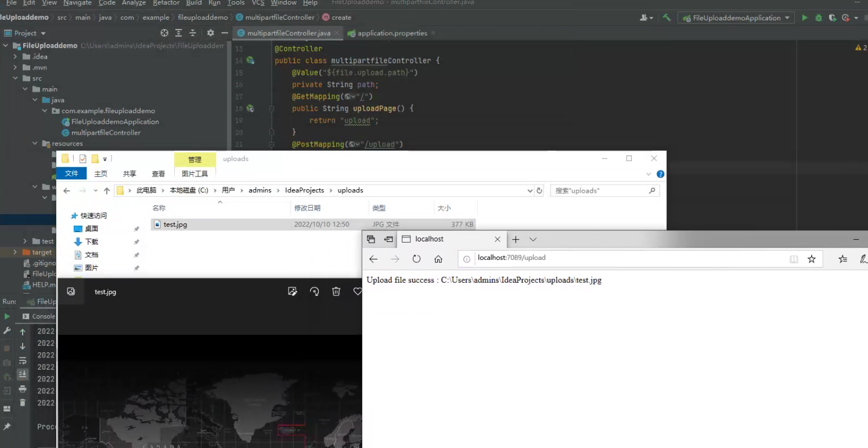Toggle the checkmark icon in Explorer quick access toolbar
Image resolution: width=868 pixels, height=448 pixels.
[x=82, y=158]
